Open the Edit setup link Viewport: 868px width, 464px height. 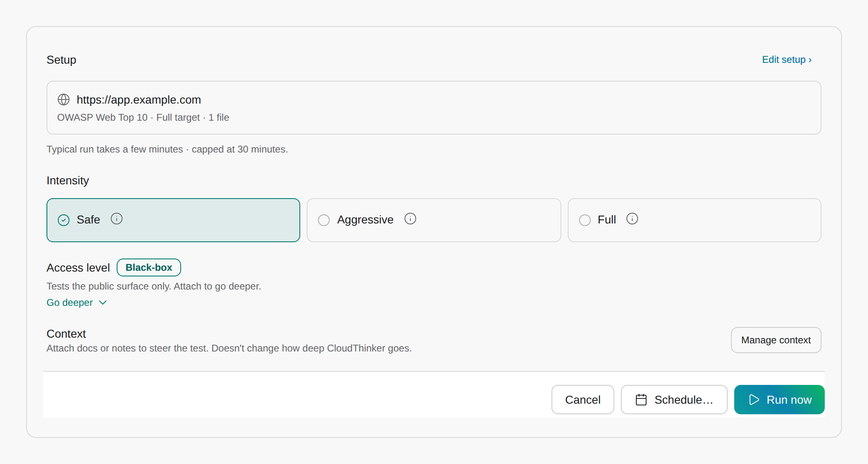click(787, 60)
